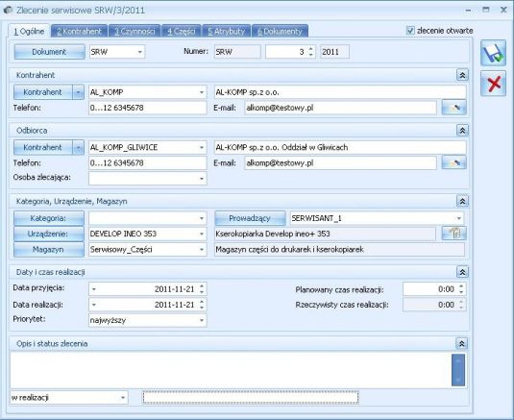Open the Priorytet dropdown showing najwyższy

pos(202,320)
